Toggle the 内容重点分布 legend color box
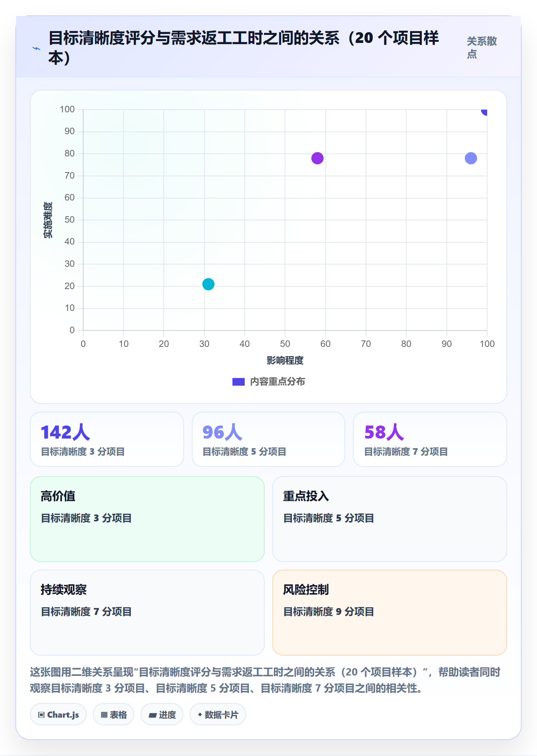The width and height of the screenshot is (537, 756). [239, 382]
